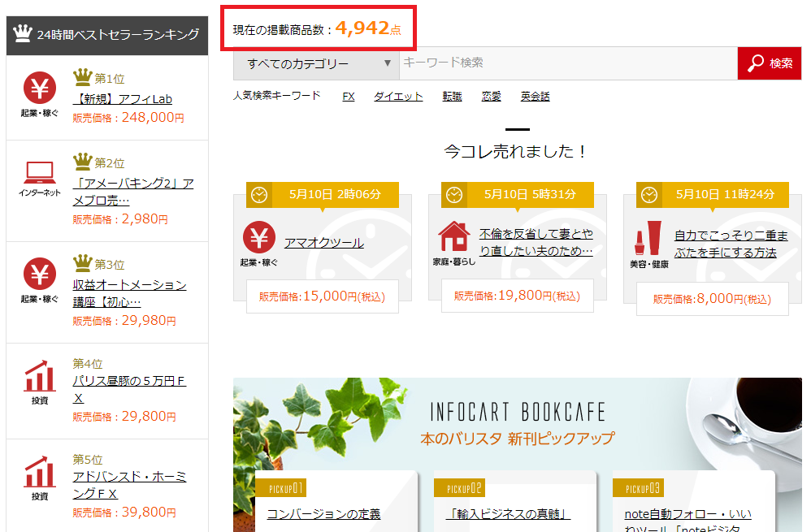Click the clock icon on 5月10日 5時31分
Viewport: 811px width, 532px height.
tap(454, 195)
